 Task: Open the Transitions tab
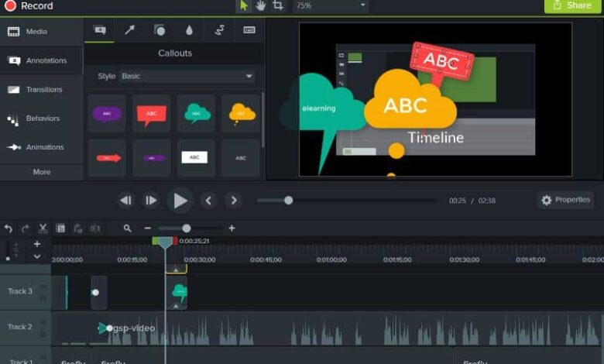click(41, 89)
